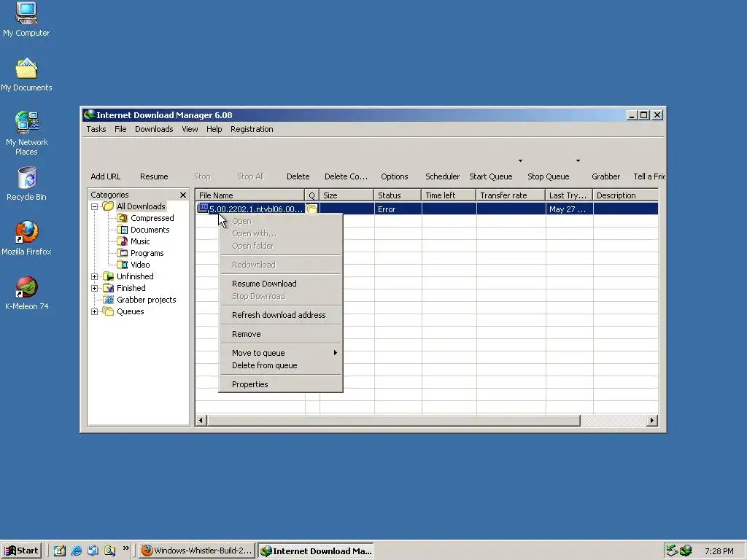This screenshot has height=560, width=747.
Task: Expand the Finished tree node
Action: (x=94, y=288)
